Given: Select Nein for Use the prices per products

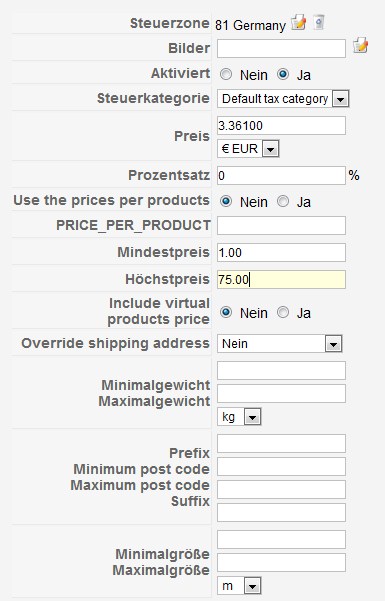Looking at the screenshot, I should tap(226, 201).
